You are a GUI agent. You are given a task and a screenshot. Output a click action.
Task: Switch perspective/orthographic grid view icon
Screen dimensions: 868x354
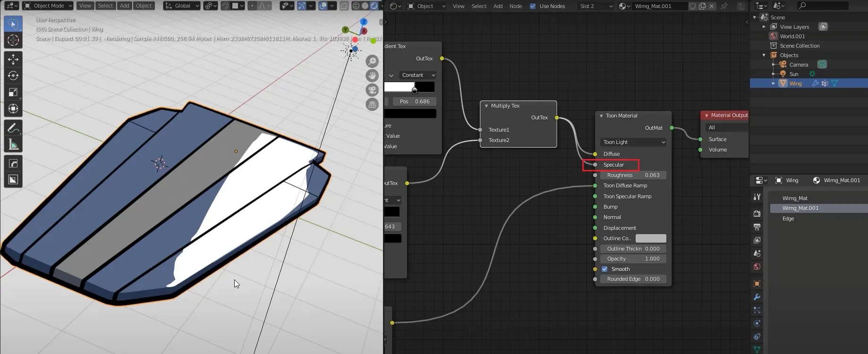(x=372, y=104)
